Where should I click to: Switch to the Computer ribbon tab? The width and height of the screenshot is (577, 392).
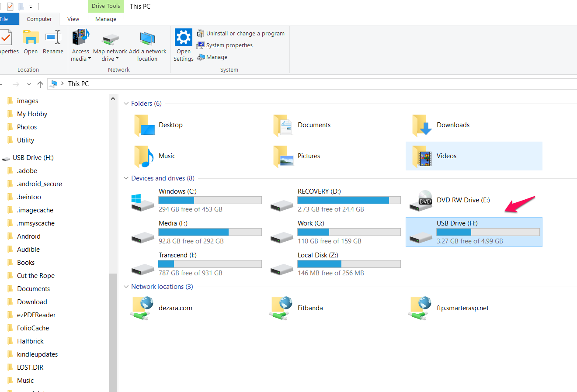tap(39, 19)
